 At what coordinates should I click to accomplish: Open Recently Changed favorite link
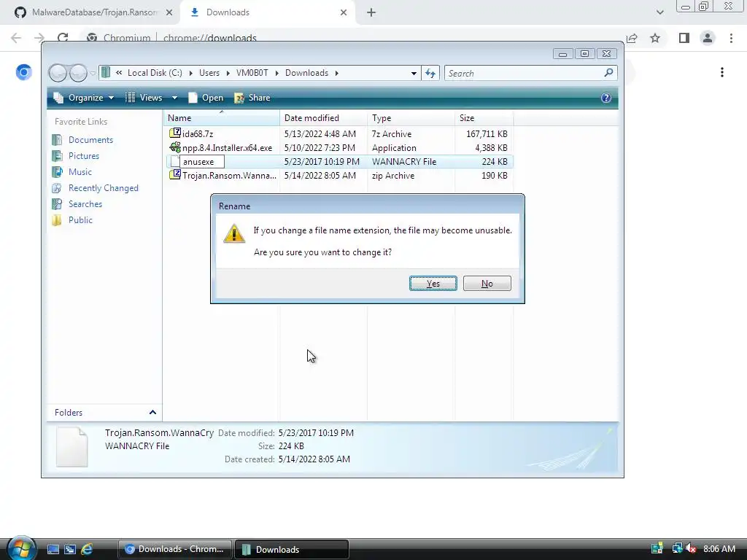click(104, 188)
